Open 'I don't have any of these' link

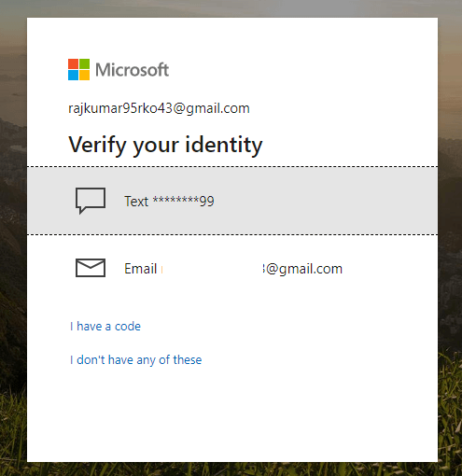coord(135,360)
